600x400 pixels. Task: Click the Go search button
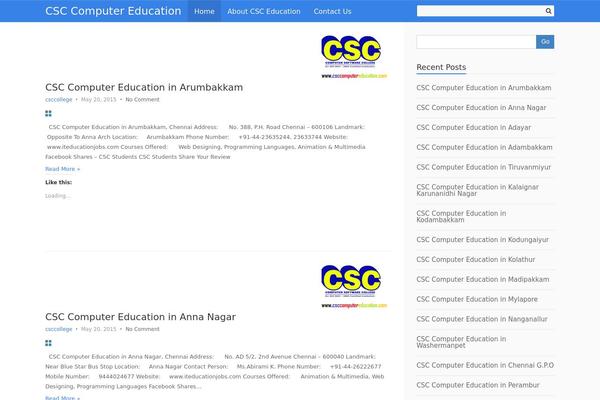(x=545, y=42)
